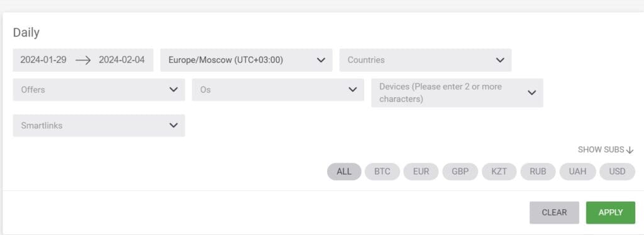Open the Europe/Moscow timezone dropdown
This screenshot has width=644, height=235.
coord(247,60)
